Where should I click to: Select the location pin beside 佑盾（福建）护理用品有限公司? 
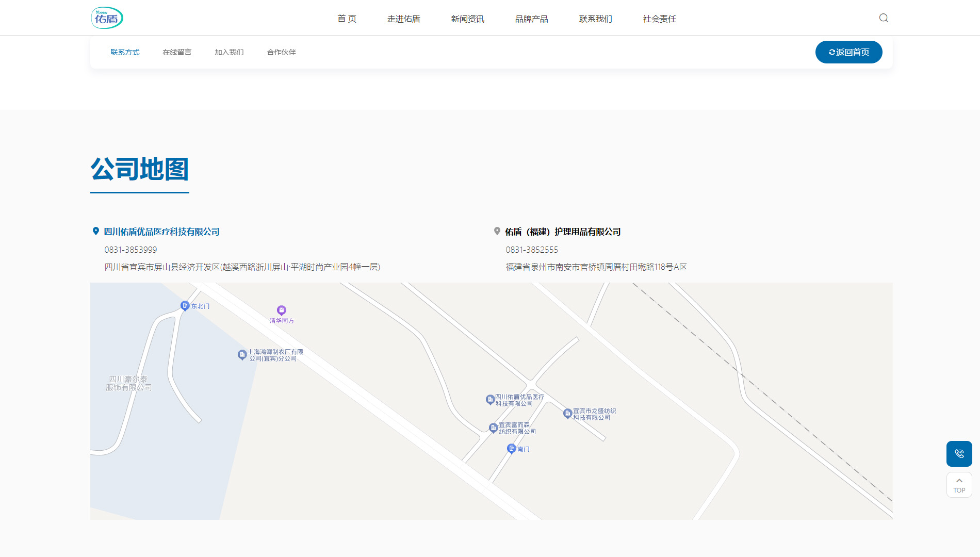[x=497, y=231]
